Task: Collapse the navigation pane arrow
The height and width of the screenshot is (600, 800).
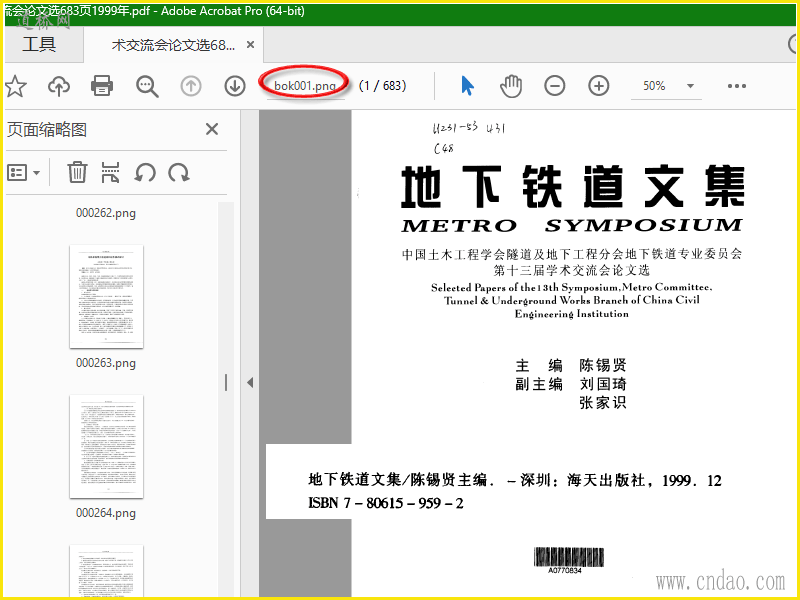Action: [250, 382]
